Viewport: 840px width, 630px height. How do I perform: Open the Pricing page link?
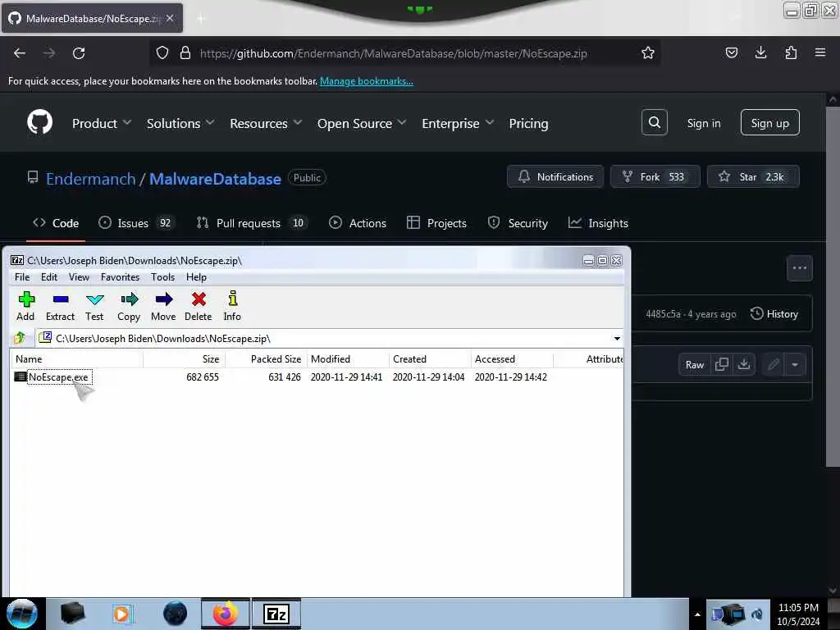pyautogui.click(x=528, y=123)
